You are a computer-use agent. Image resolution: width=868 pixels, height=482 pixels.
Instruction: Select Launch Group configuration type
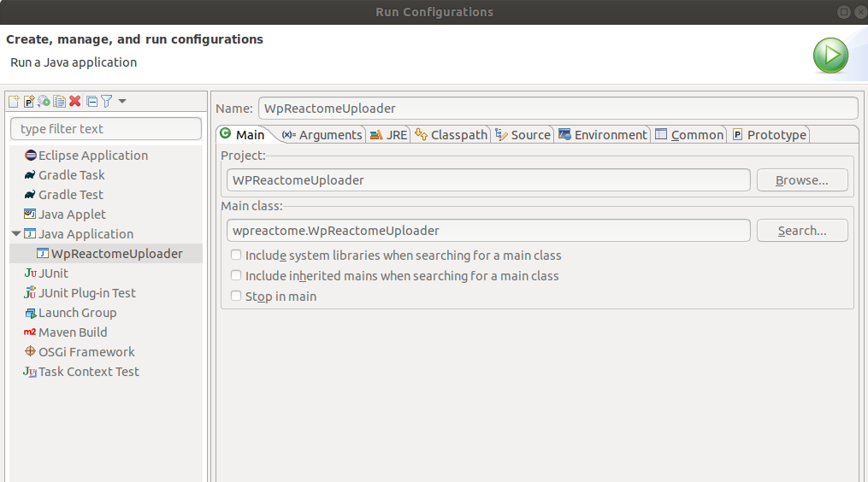tap(78, 313)
